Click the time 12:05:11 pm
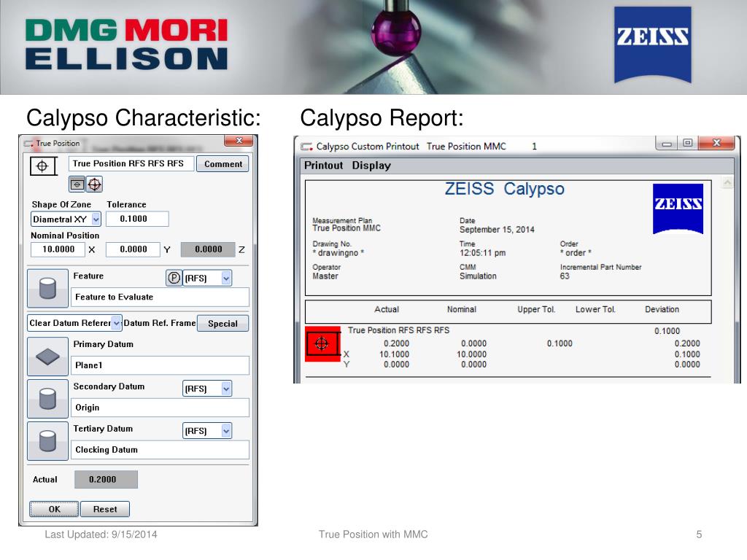Image resolution: width=747 pixels, height=560 pixels. (x=483, y=253)
